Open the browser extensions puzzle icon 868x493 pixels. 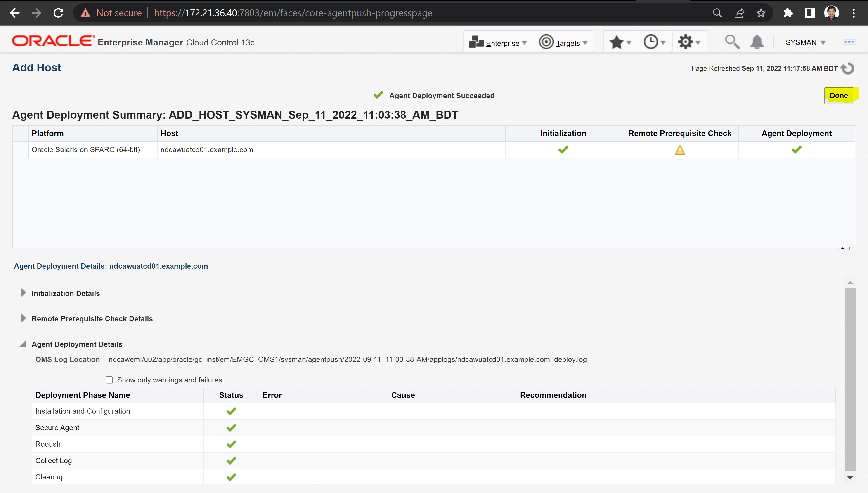click(x=788, y=13)
